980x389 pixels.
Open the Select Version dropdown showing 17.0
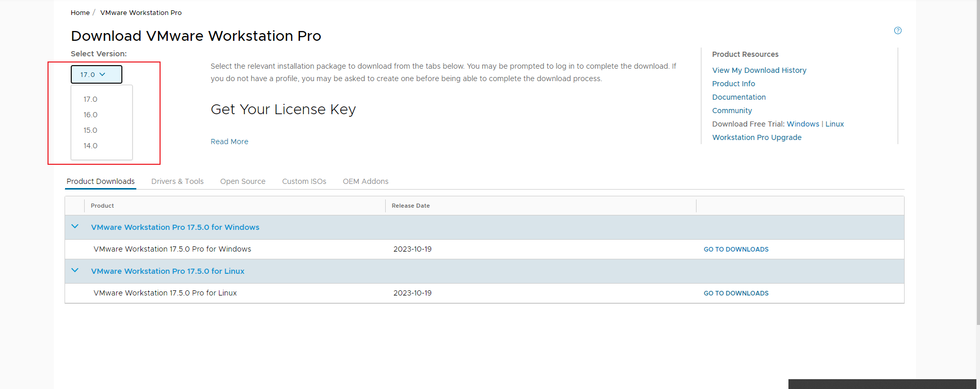[x=97, y=74]
